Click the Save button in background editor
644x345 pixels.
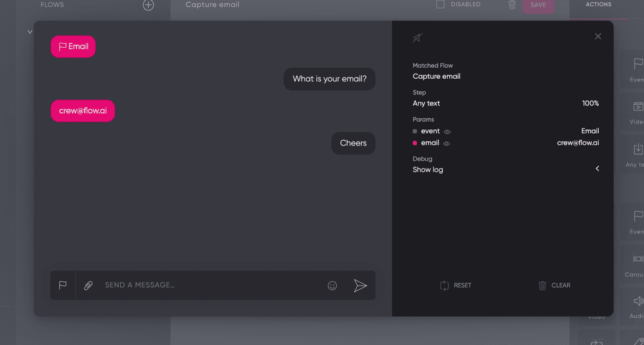pyautogui.click(x=538, y=5)
